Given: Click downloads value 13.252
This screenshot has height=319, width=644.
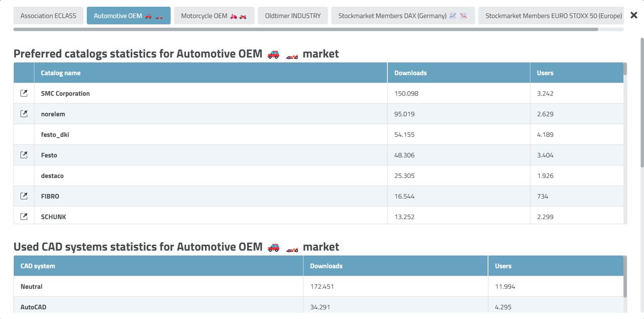Looking at the screenshot, I should coord(405,217).
